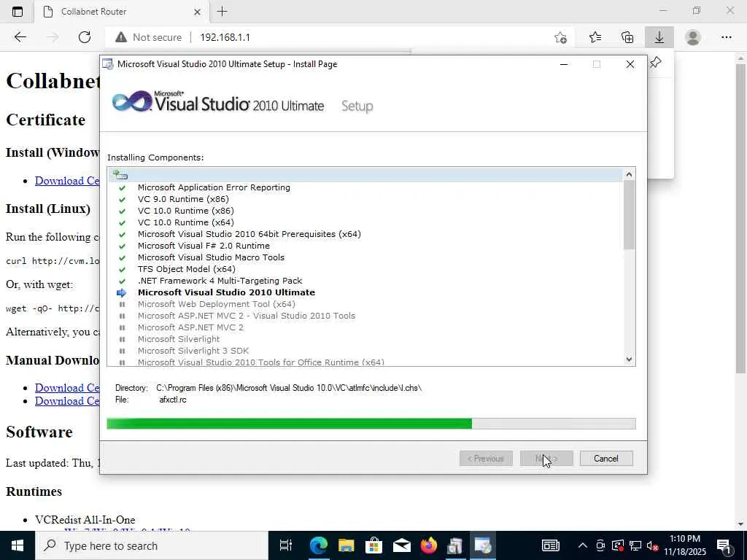Click VCRedist All-In-One list item
This screenshot has height=560, width=747.
pos(85,519)
